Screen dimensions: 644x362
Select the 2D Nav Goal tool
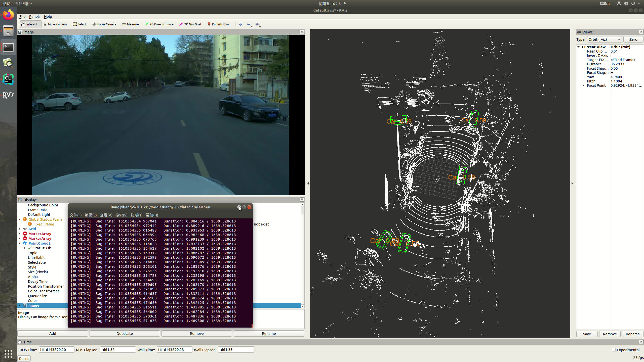(190, 24)
